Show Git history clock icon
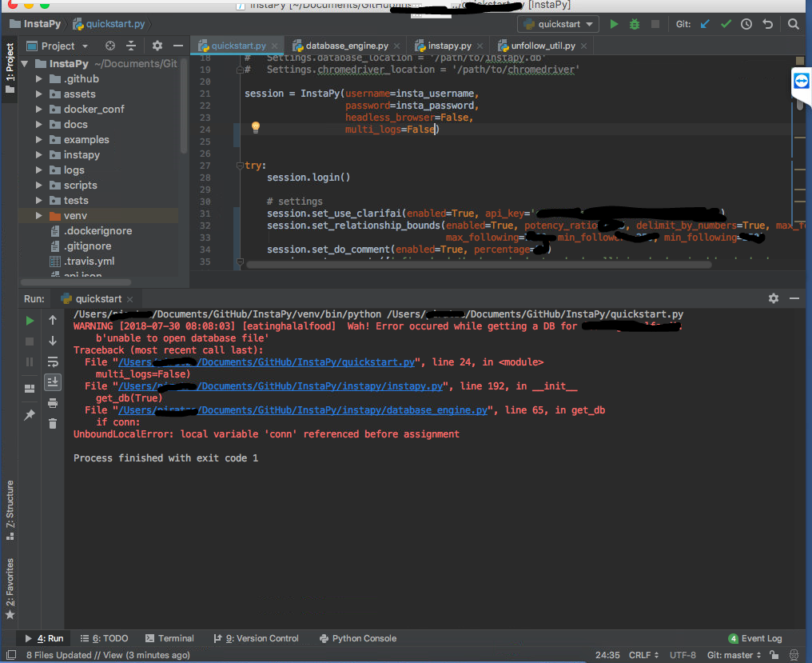 coord(746,24)
